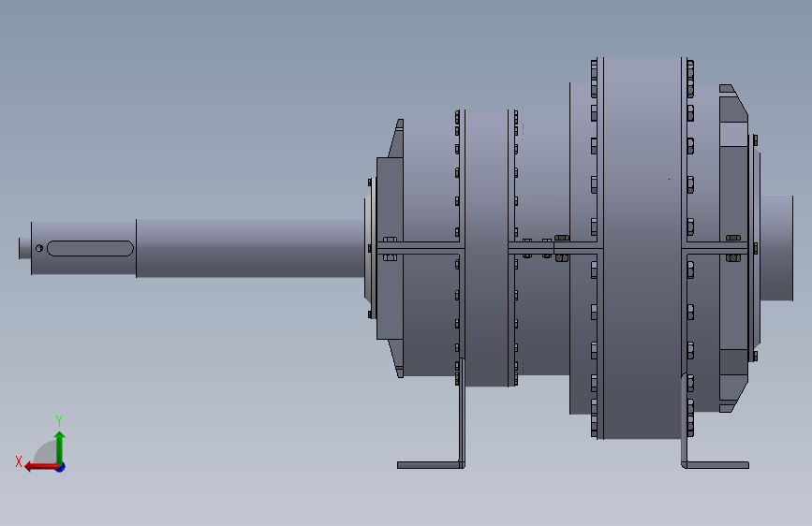Click the red X label of the triad
Image resolution: width=812 pixels, height=526 pixels.
[x=19, y=461]
